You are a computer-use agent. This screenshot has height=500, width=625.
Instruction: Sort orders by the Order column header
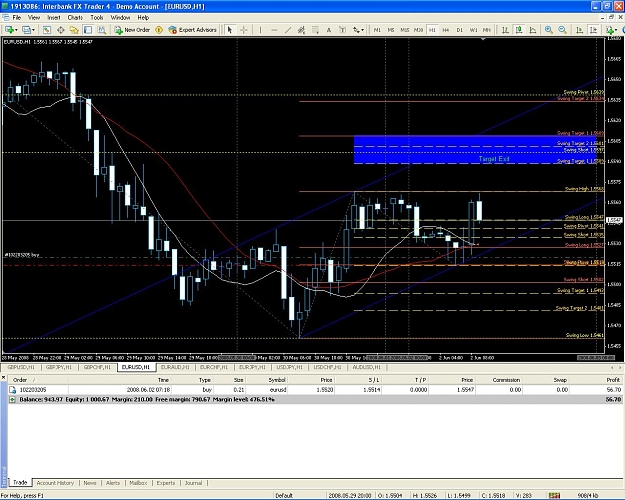click(x=38, y=380)
